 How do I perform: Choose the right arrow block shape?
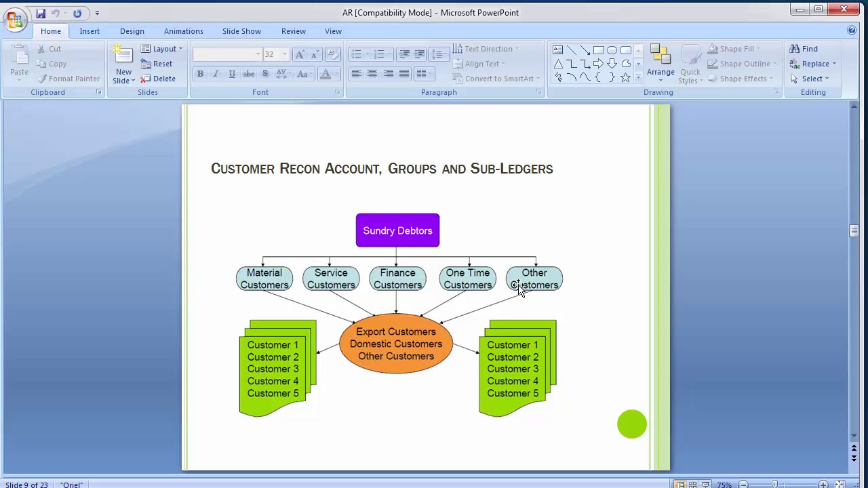point(598,64)
